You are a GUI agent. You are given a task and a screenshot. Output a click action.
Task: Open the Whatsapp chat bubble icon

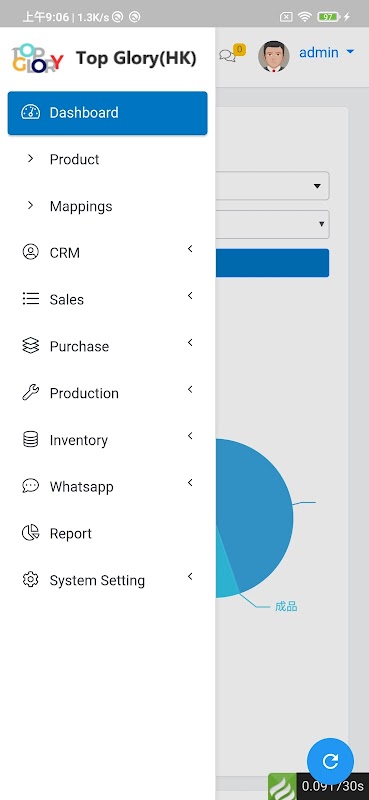pos(31,486)
